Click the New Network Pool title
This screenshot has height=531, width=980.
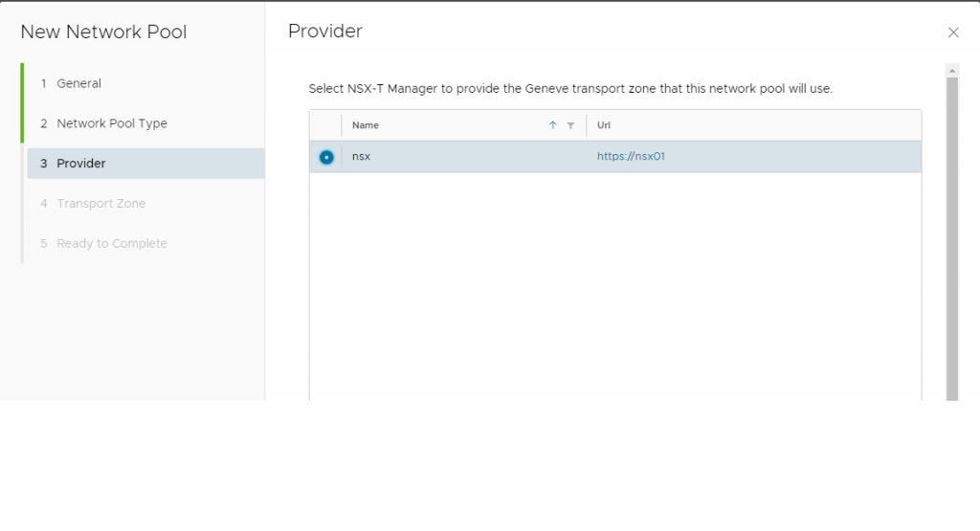pos(103,32)
